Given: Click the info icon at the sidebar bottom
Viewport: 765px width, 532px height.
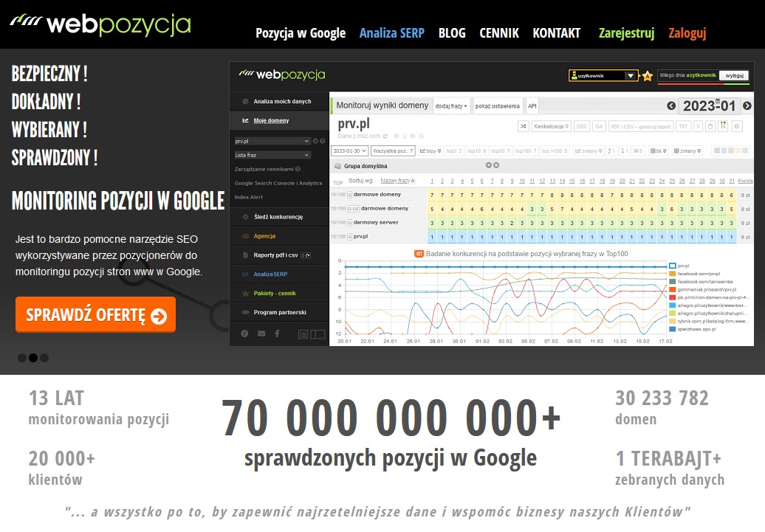Looking at the screenshot, I should click(x=244, y=334).
